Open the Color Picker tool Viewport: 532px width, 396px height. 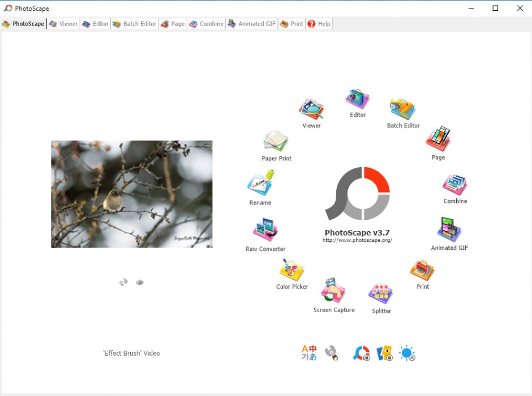click(x=292, y=270)
